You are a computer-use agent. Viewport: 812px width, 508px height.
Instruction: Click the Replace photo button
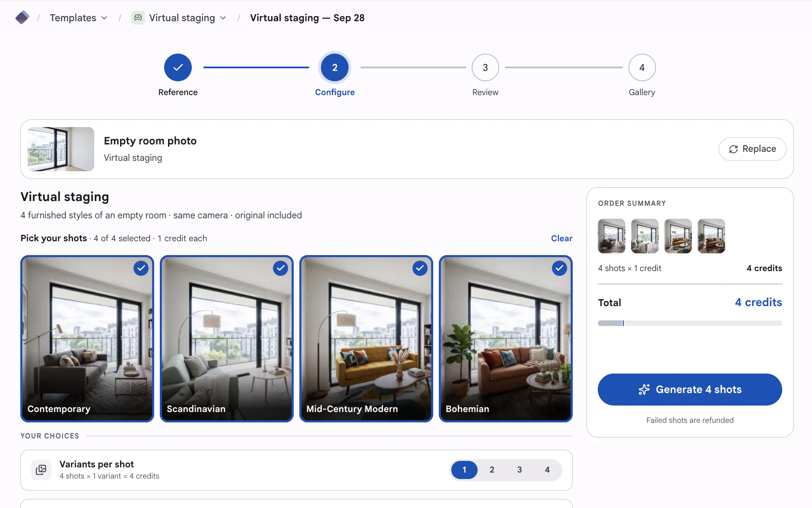tap(752, 149)
